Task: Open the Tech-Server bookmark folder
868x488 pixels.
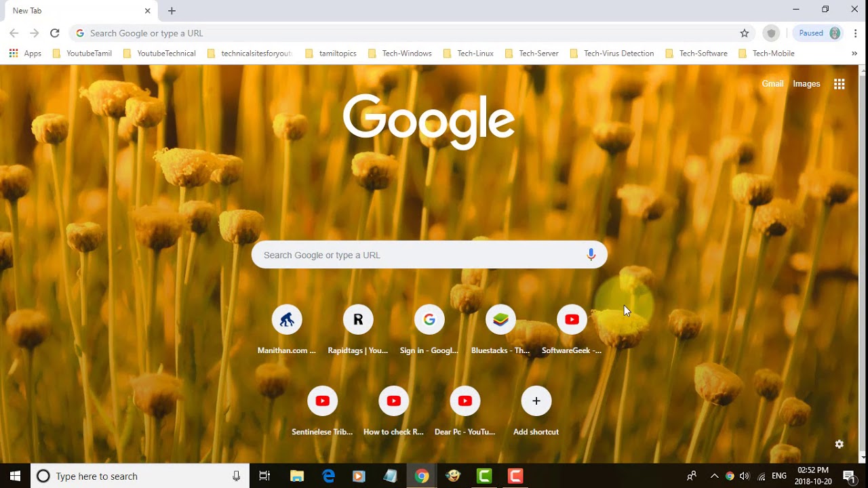Action: point(532,54)
